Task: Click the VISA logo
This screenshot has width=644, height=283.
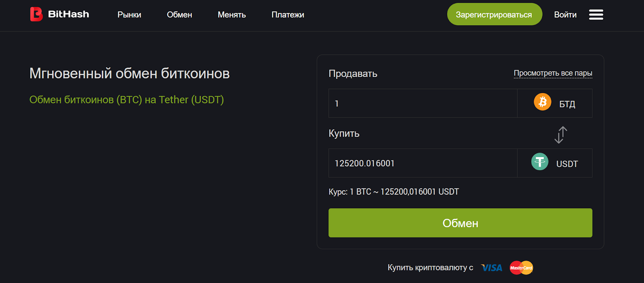Action: pos(491,268)
